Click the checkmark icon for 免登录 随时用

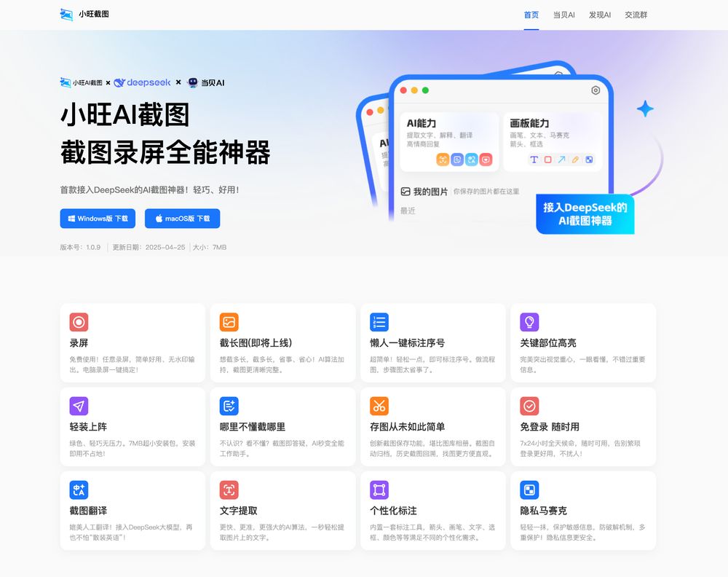(529, 406)
